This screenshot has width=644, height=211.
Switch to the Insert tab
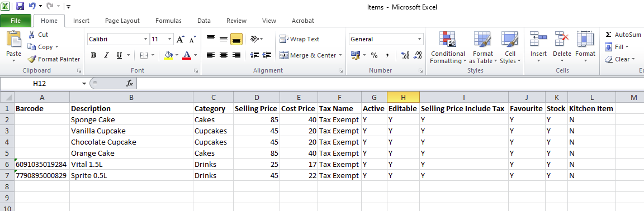(81, 21)
